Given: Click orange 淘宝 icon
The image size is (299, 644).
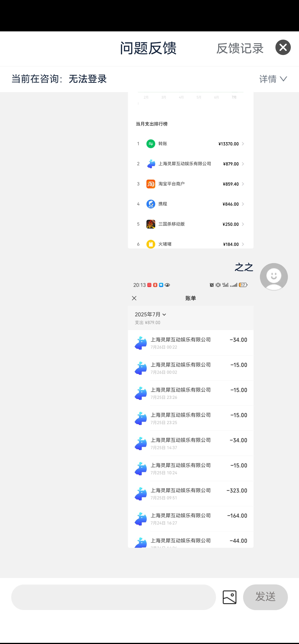Looking at the screenshot, I should point(151,184).
